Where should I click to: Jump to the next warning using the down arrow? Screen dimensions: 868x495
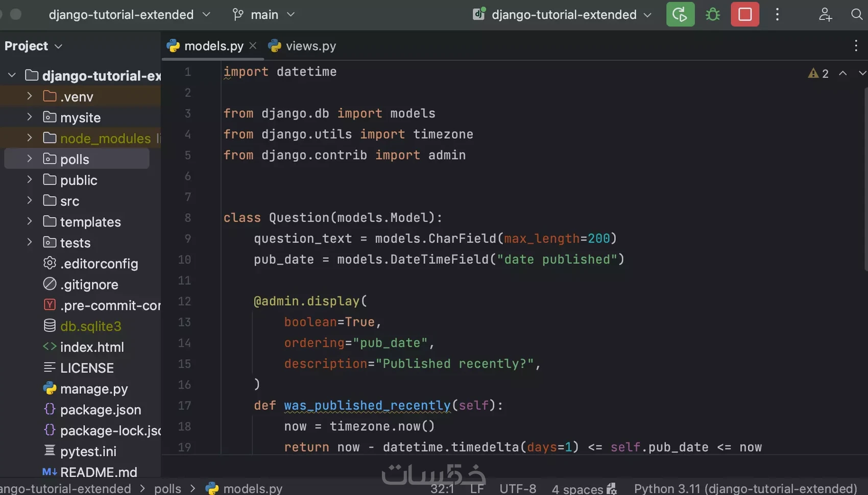tap(862, 73)
